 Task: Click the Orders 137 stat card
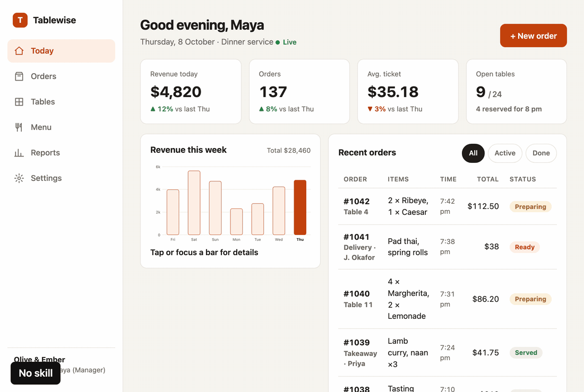tap(299, 92)
